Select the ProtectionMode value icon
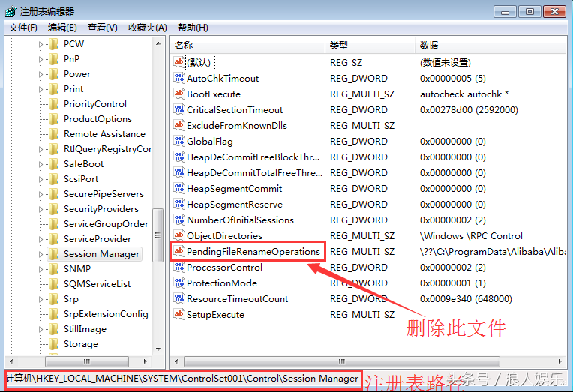 [x=178, y=283]
